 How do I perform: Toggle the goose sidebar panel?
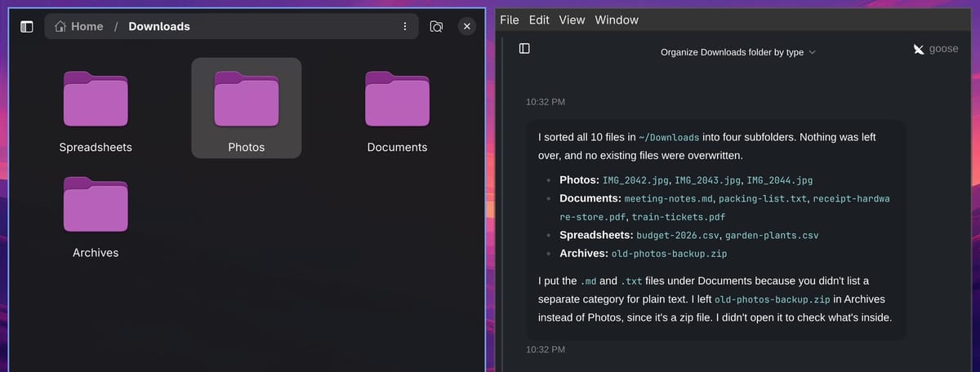tap(524, 49)
